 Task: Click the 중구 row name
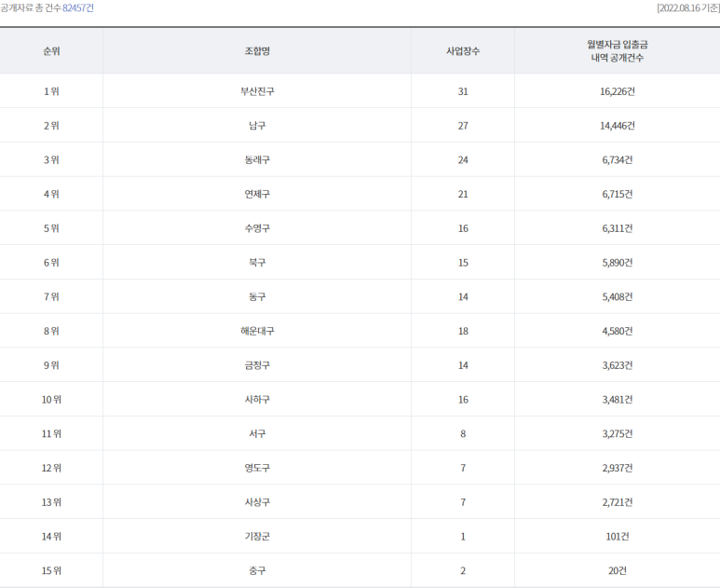(x=257, y=570)
